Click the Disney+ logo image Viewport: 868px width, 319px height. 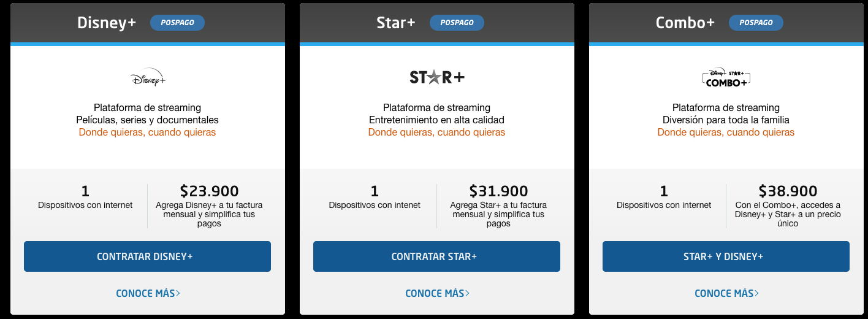pyautogui.click(x=148, y=77)
